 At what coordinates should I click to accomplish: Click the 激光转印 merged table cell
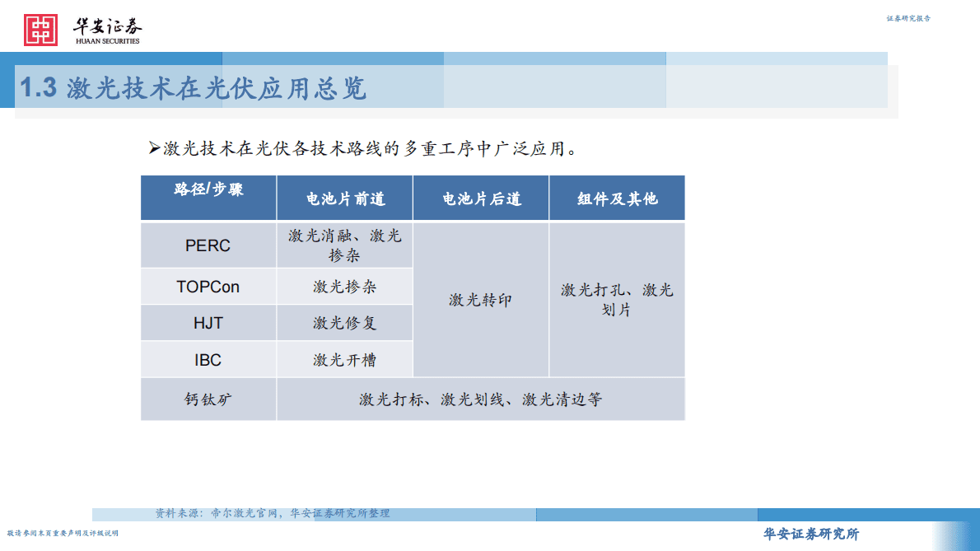[x=480, y=300]
